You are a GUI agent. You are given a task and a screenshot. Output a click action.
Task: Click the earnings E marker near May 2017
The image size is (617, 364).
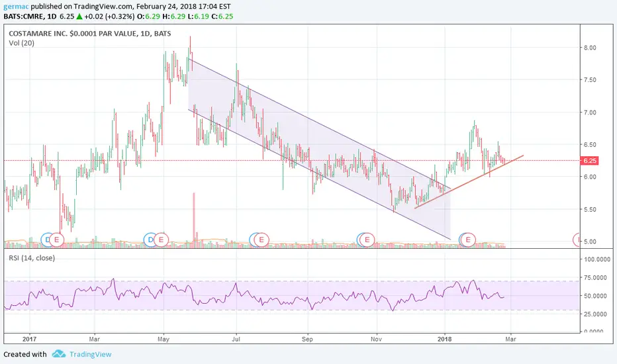point(161,240)
